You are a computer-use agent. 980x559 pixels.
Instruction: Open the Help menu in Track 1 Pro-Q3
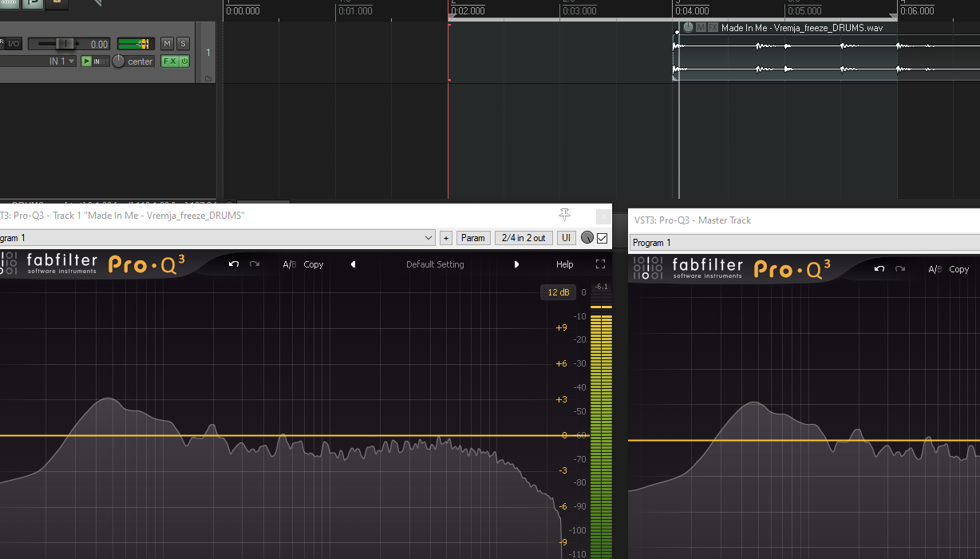coord(565,264)
